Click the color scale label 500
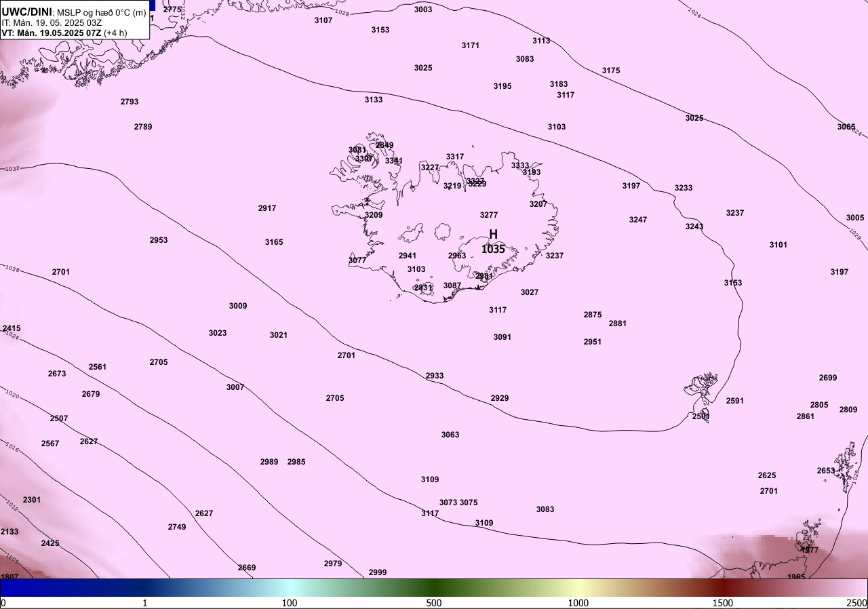 [434, 603]
